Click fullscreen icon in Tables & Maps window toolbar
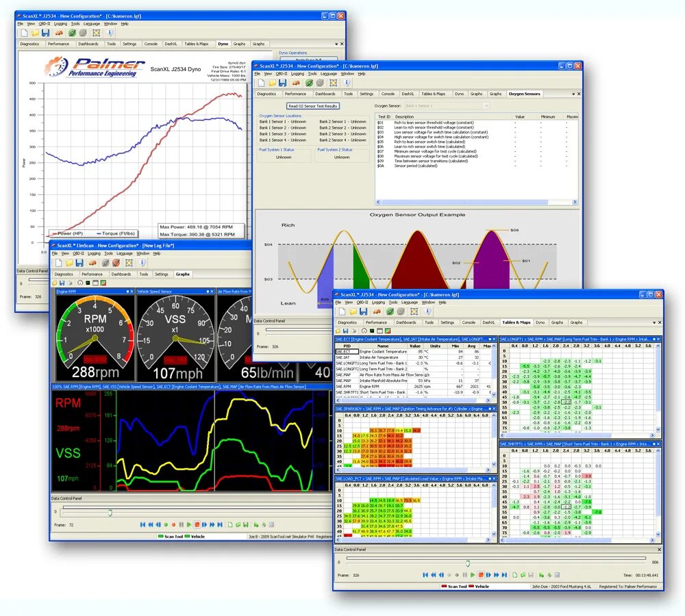The width and height of the screenshot is (685, 616). click(414, 311)
